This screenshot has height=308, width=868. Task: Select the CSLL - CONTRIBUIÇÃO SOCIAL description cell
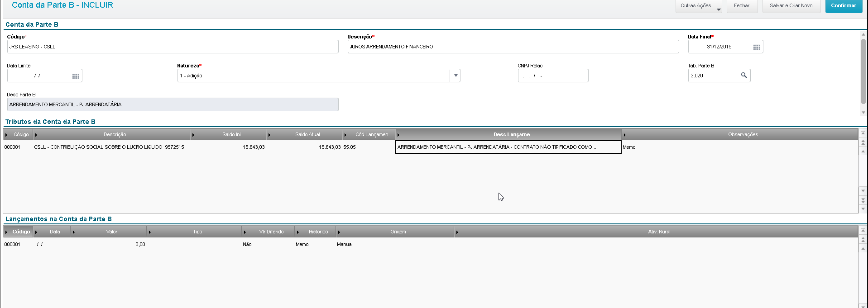[x=111, y=147]
